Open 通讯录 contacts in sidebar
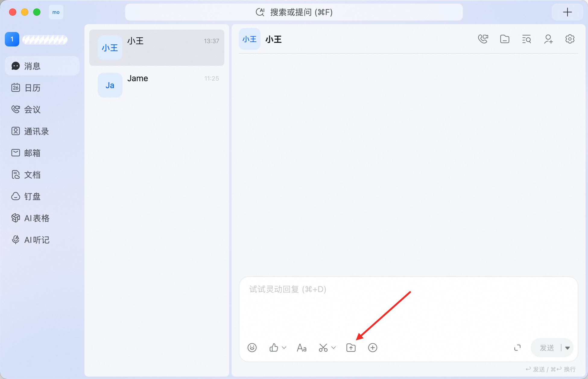The image size is (588, 379). pyautogui.click(x=42, y=131)
